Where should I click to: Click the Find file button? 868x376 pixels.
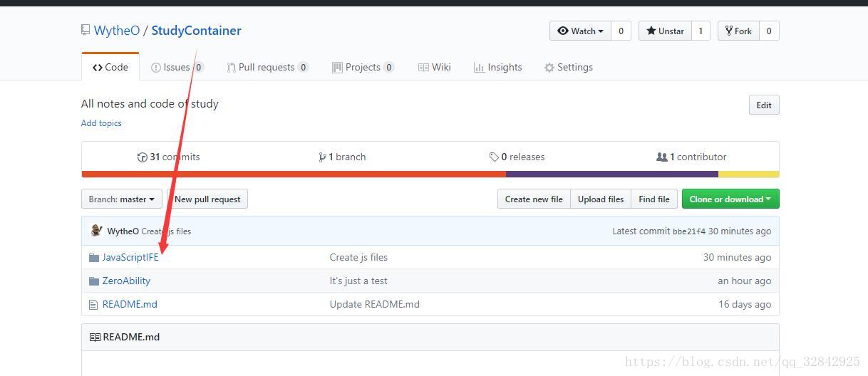pyautogui.click(x=654, y=199)
